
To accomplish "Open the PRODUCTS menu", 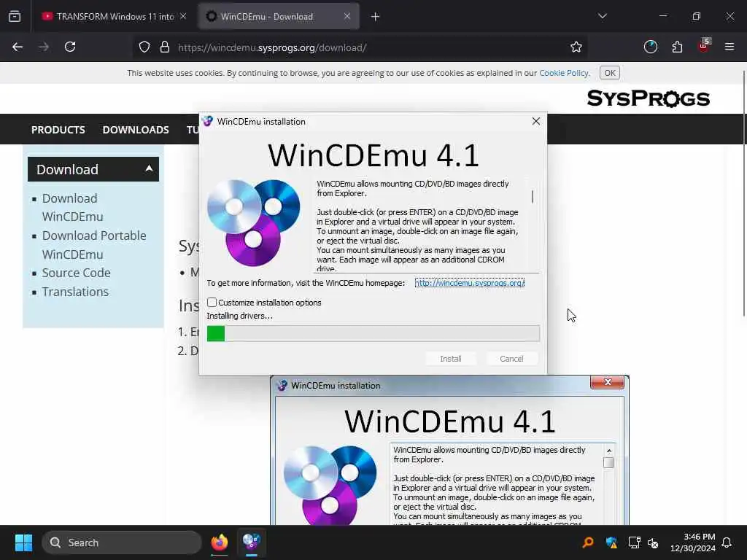I will coord(58,130).
